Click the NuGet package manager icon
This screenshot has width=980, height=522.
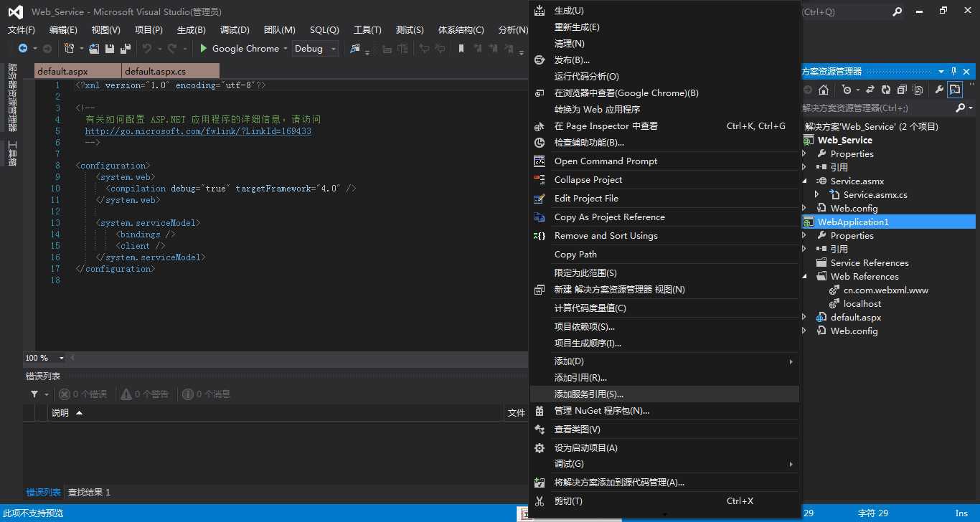pos(540,411)
